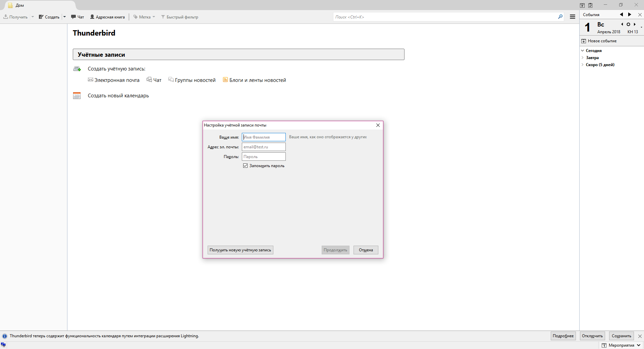Click the Ваше имя input field
The height and width of the screenshot is (349, 644).
[x=264, y=137]
